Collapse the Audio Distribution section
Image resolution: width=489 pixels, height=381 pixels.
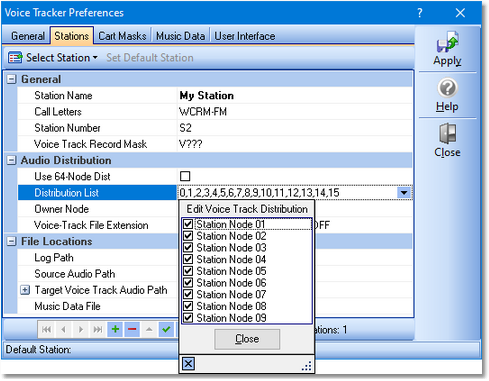11,160
